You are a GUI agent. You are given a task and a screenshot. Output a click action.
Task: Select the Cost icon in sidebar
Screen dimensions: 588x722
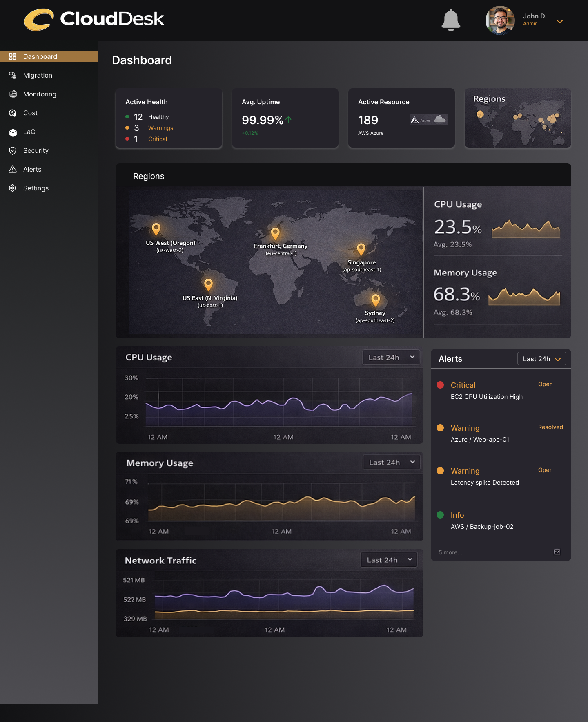(x=13, y=113)
